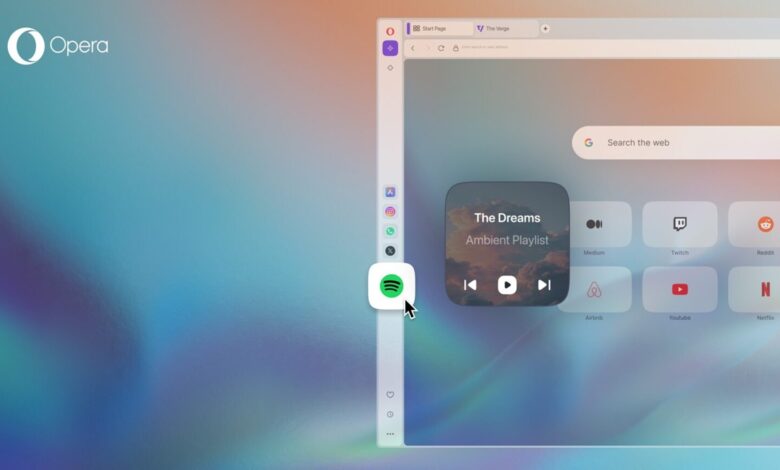Click the lock site-info icon

pos(455,48)
